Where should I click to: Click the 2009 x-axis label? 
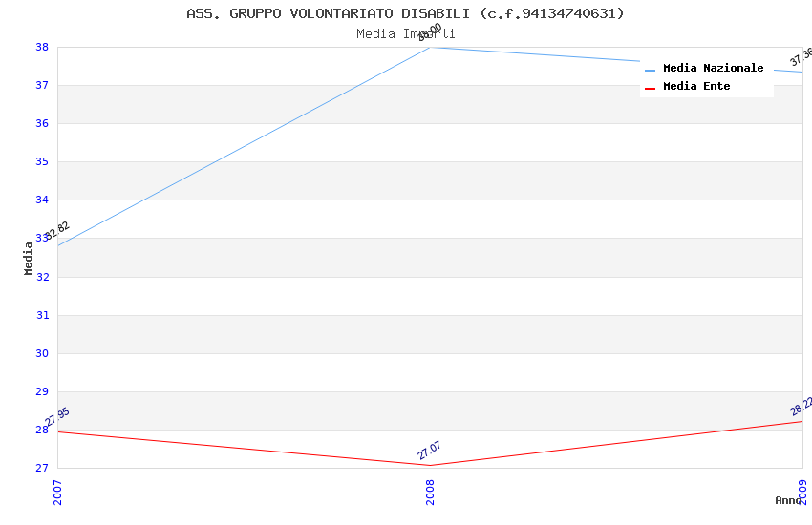pyautogui.click(x=802, y=493)
